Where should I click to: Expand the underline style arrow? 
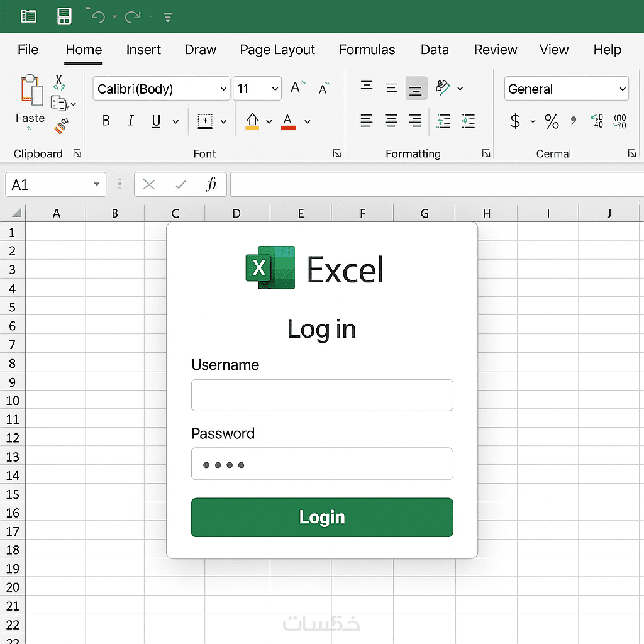pyautogui.click(x=176, y=121)
